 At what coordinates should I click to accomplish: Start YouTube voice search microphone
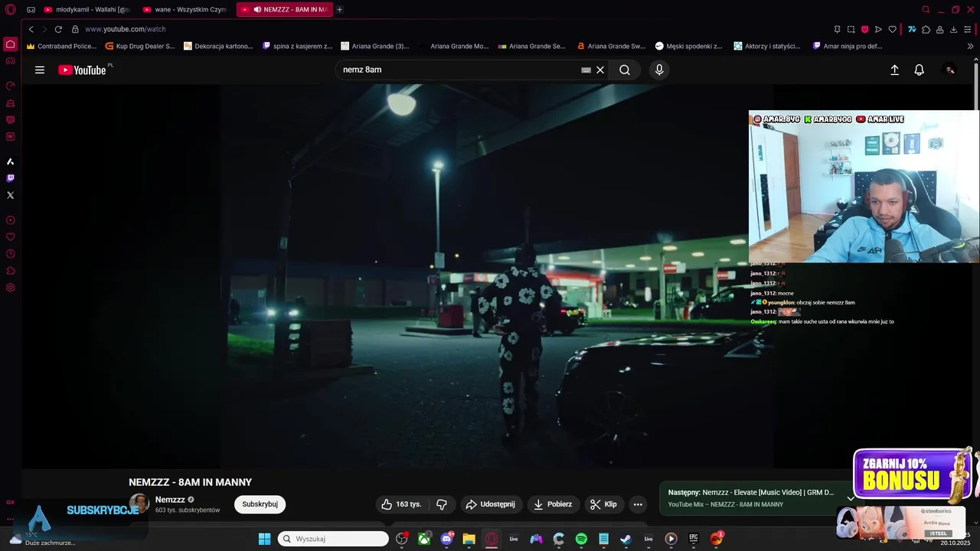[x=659, y=70]
